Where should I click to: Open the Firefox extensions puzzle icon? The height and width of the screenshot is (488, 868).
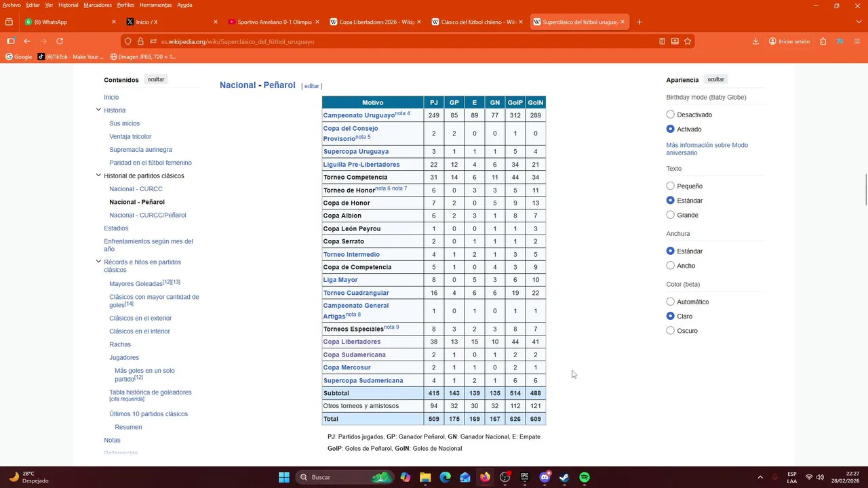[823, 41]
